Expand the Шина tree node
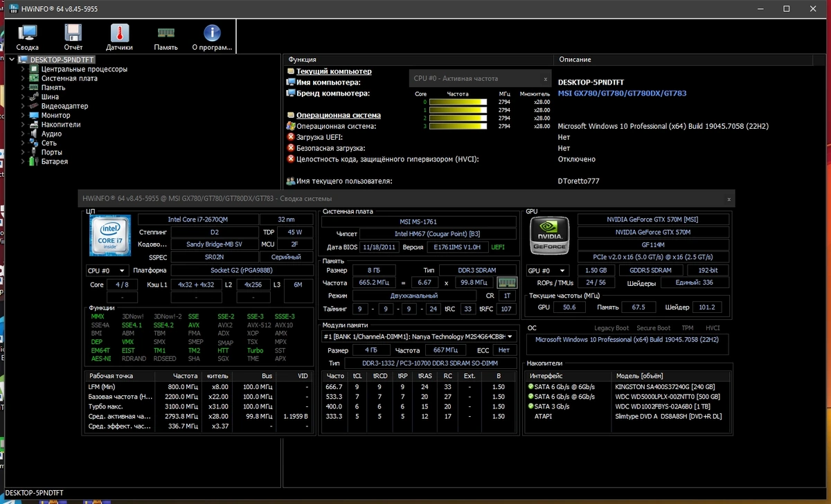The image size is (831, 504). click(24, 97)
